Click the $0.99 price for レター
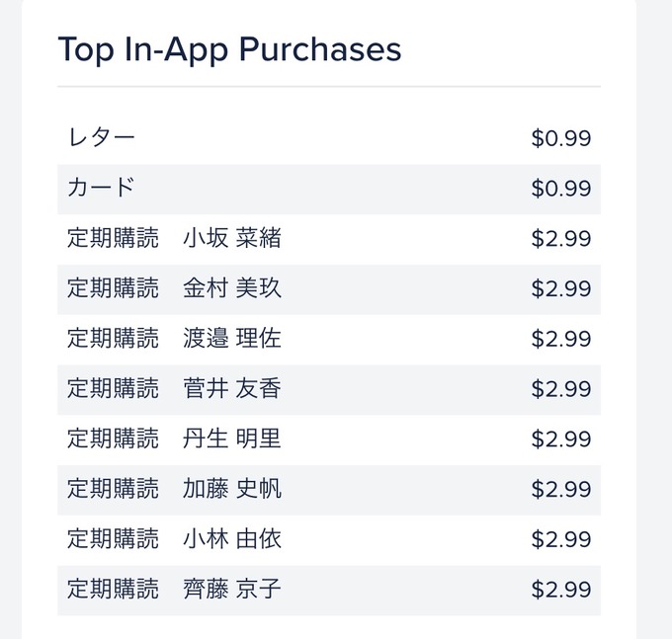 (x=561, y=138)
